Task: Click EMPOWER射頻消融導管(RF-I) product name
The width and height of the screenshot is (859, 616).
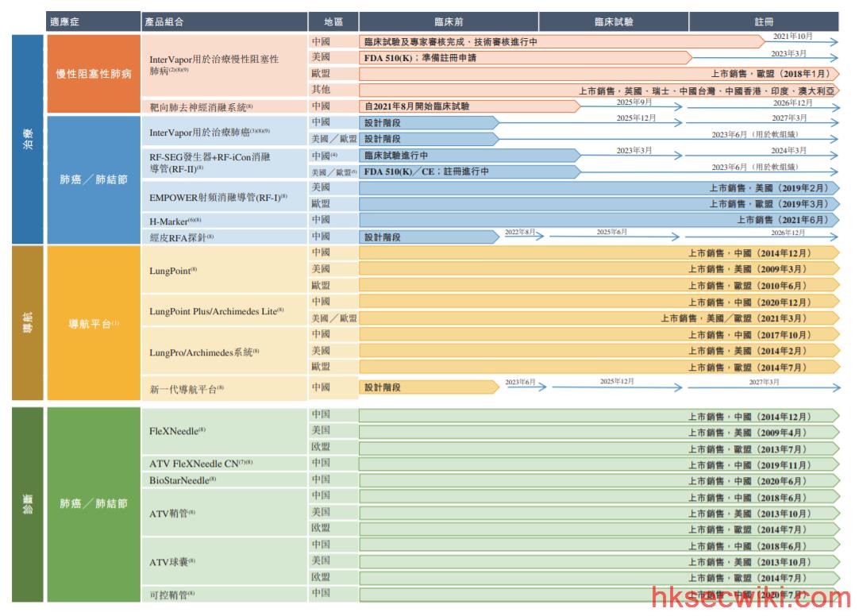Action: [x=218, y=198]
